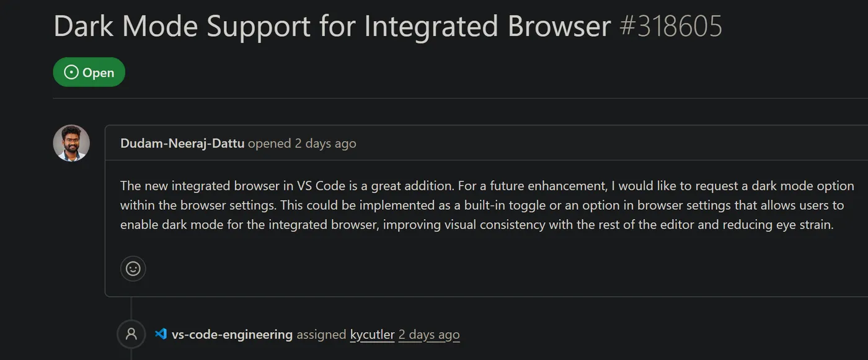Open Dudam-Neeraj-Dattu's avatar picture

click(71, 143)
